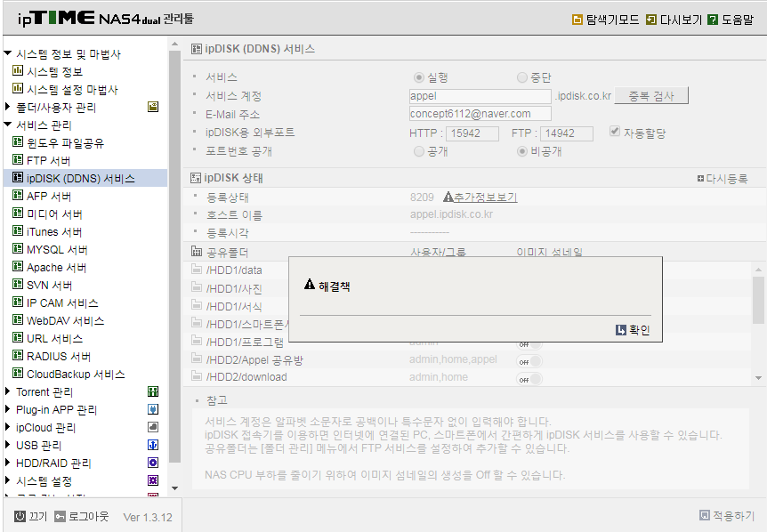This screenshot has height=532, width=767.
Task: Click the 끄기 power icon
Action: (x=20, y=516)
